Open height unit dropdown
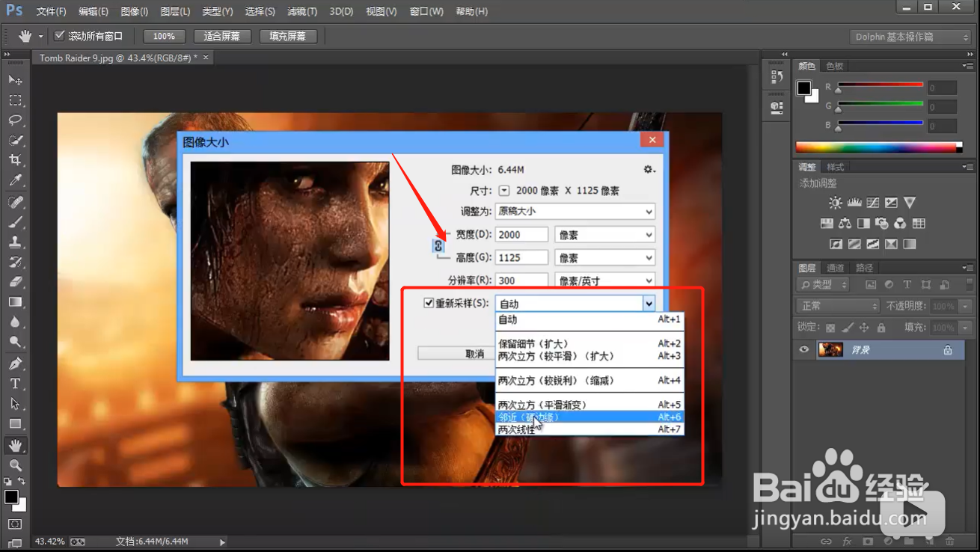 [604, 257]
